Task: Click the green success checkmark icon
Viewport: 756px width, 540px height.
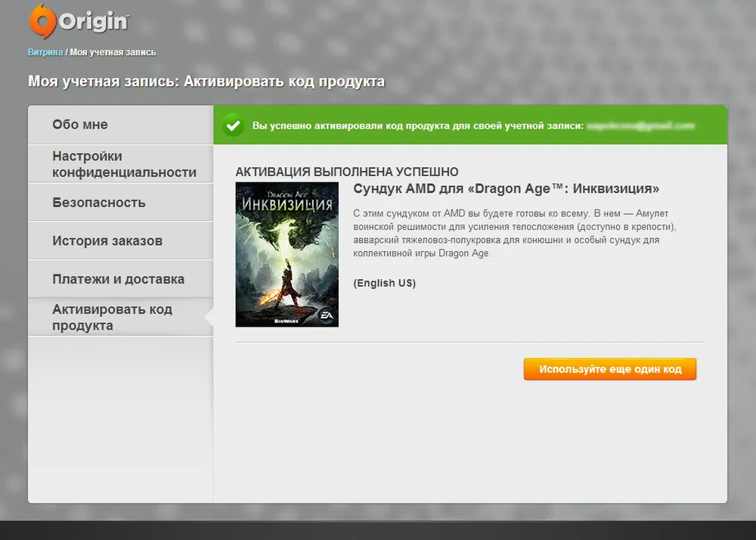Action: click(234, 126)
